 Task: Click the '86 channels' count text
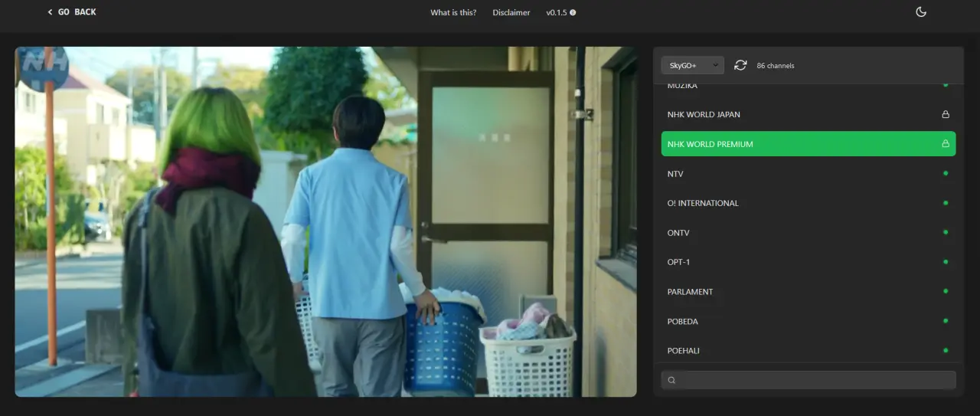[776, 66]
